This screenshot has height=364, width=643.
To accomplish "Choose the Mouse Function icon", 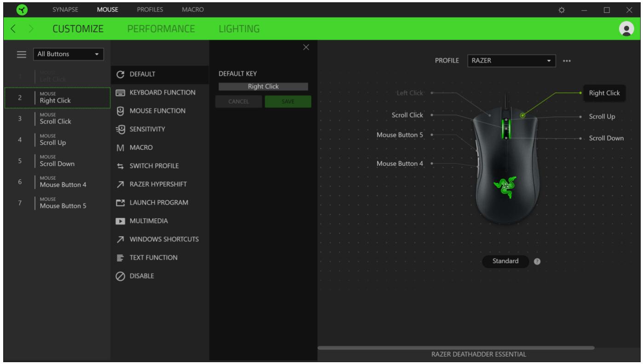I will 121,111.
